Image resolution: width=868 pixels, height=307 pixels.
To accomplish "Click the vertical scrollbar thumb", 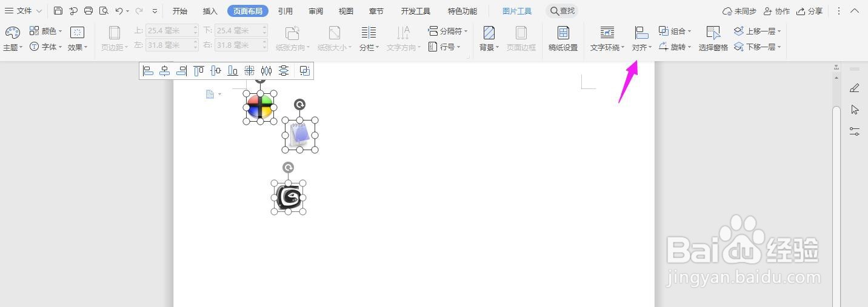I will (x=836, y=206).
